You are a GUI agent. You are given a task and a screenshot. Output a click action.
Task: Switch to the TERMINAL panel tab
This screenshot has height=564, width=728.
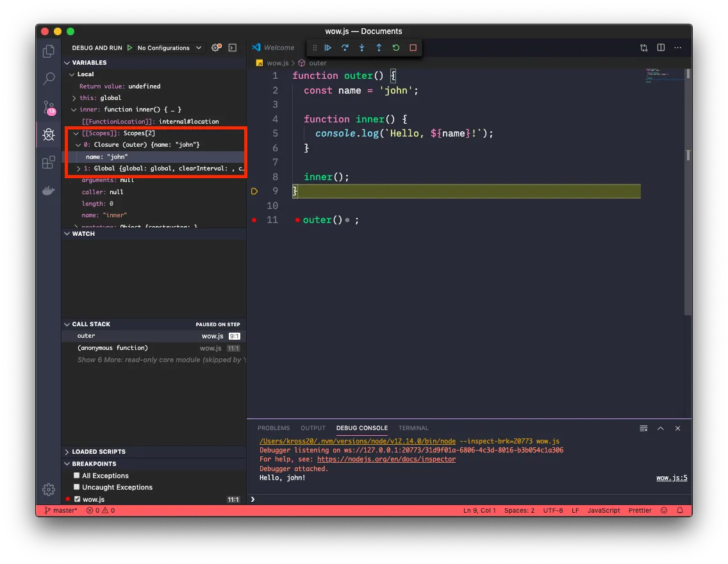click(x=413, y=428)
